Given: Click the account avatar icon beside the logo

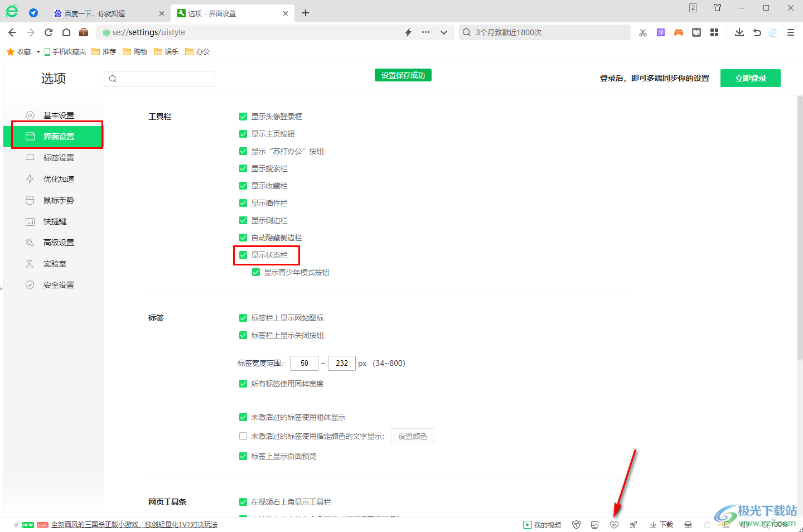Looking at the screenshot, I should 33,13.
